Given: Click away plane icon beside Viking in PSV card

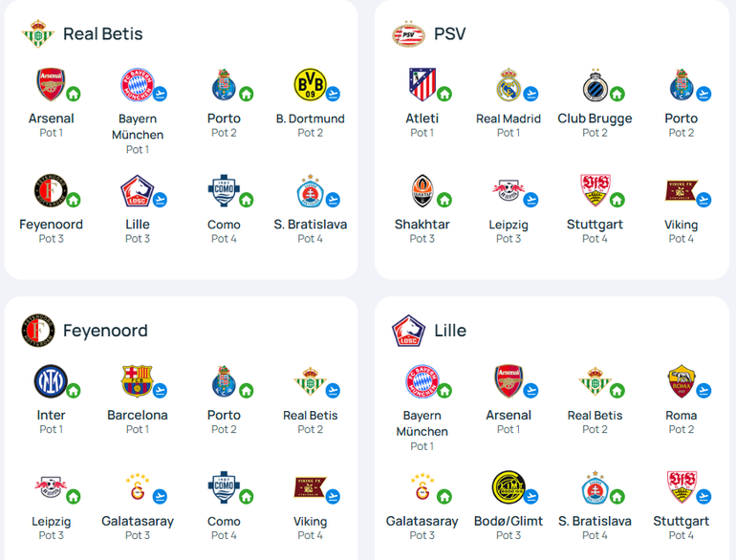Looking at the screenshot, I should pos(704,200).
